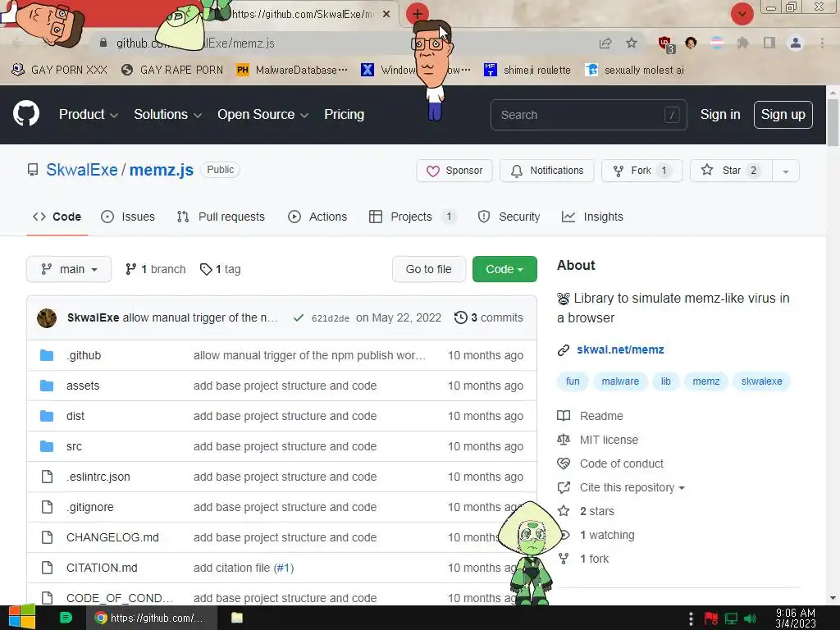Select the malware topic tag
The width and height of the screenshot is (840, 630).
point(620,381)
